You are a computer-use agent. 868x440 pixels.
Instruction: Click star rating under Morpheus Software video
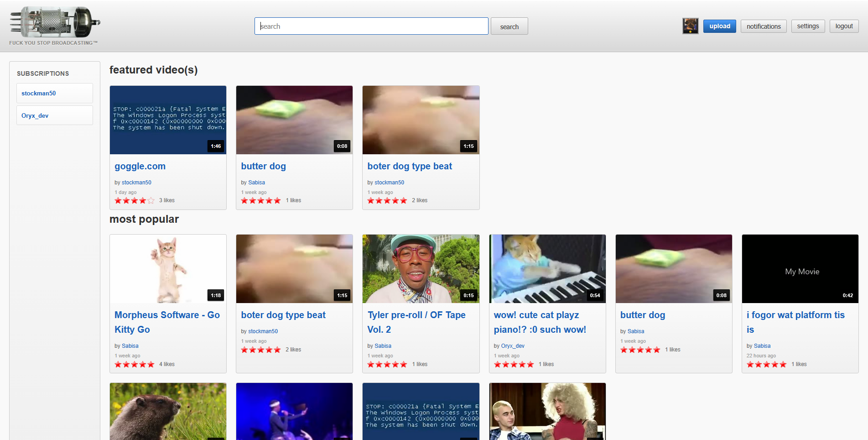134,364
